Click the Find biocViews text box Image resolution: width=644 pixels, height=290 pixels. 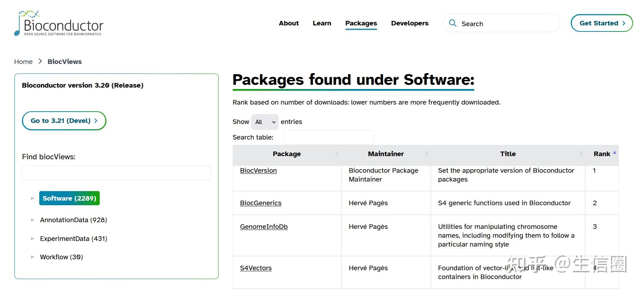pyautogui.click(x=116, y=173)
